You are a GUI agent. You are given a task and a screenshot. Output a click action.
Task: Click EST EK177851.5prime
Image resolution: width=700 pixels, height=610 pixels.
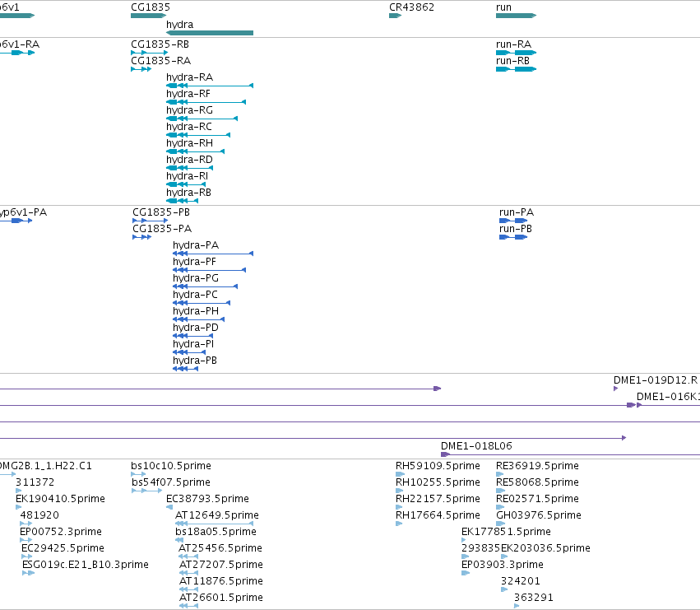[x=506, y=533]
